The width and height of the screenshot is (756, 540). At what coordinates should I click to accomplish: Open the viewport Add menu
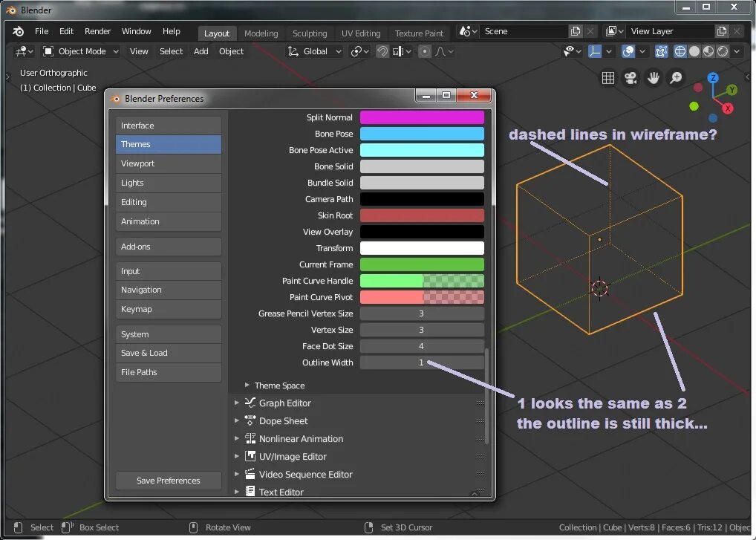click(201, 51)
